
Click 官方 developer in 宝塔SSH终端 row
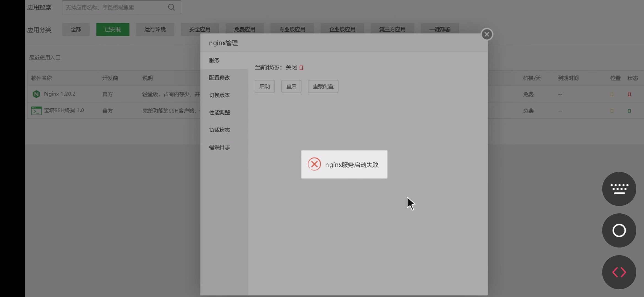tap(108, 111)
